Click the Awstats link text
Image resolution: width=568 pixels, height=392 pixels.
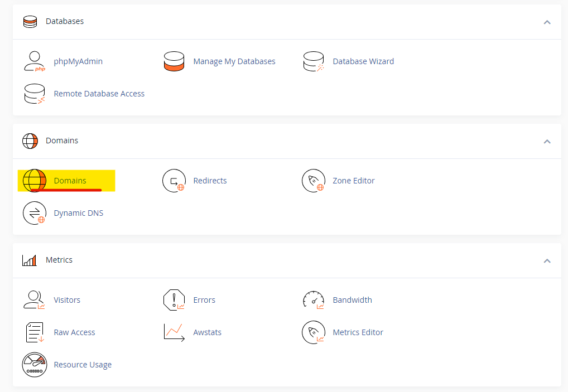click(x=207, y=332)
